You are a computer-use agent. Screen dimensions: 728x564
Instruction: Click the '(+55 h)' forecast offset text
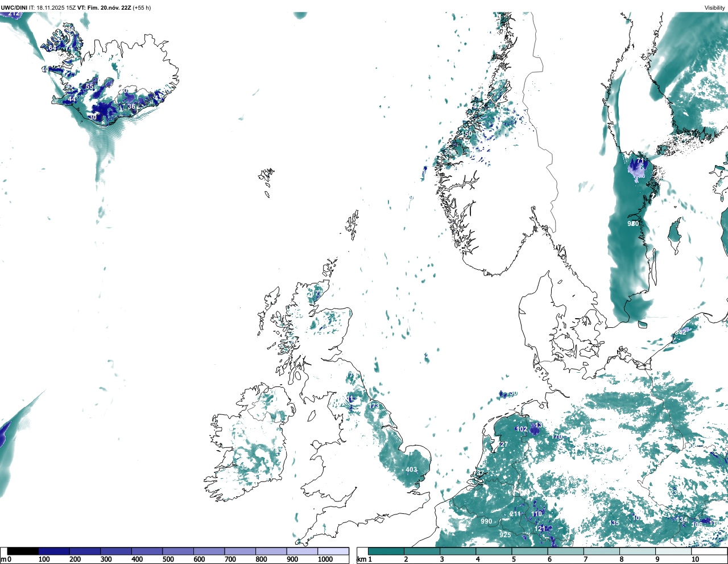point(142,8)
